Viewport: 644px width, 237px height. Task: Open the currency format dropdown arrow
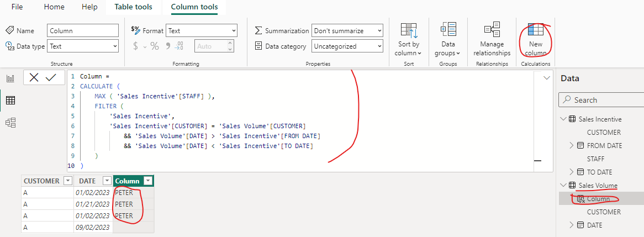point(145,47)
